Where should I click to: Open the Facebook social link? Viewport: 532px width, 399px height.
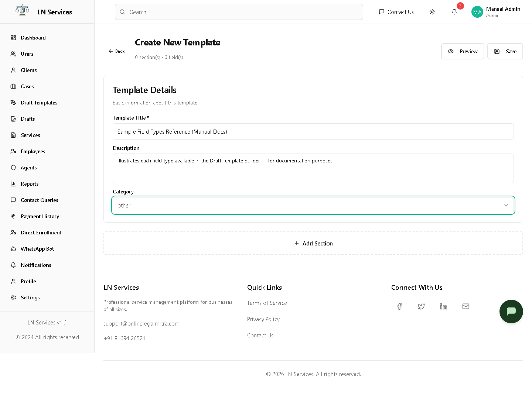pyautogui.click(x=399, y=306)
